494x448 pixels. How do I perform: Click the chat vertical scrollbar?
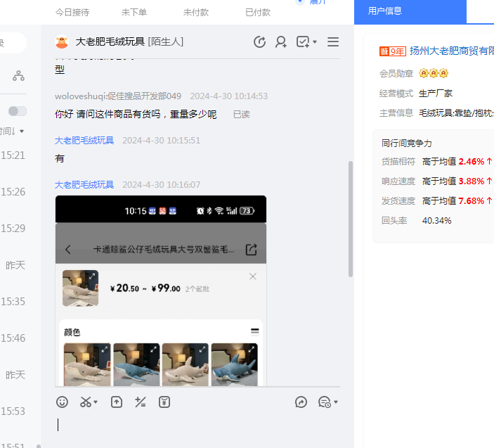[351, 218]
